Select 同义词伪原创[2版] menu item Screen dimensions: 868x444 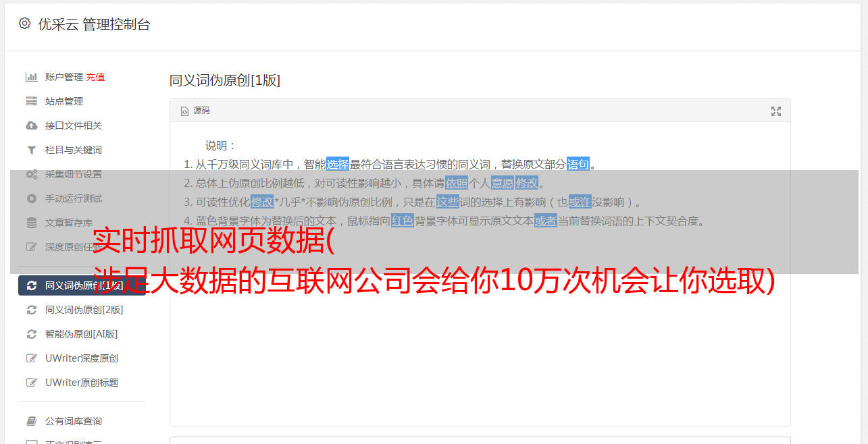click(82, 310)
